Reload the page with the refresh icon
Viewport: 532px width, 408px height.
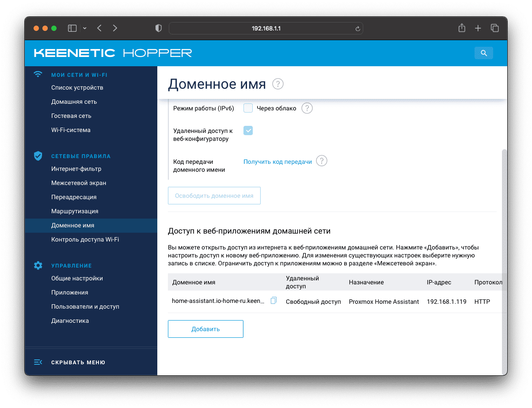(357, 29)
